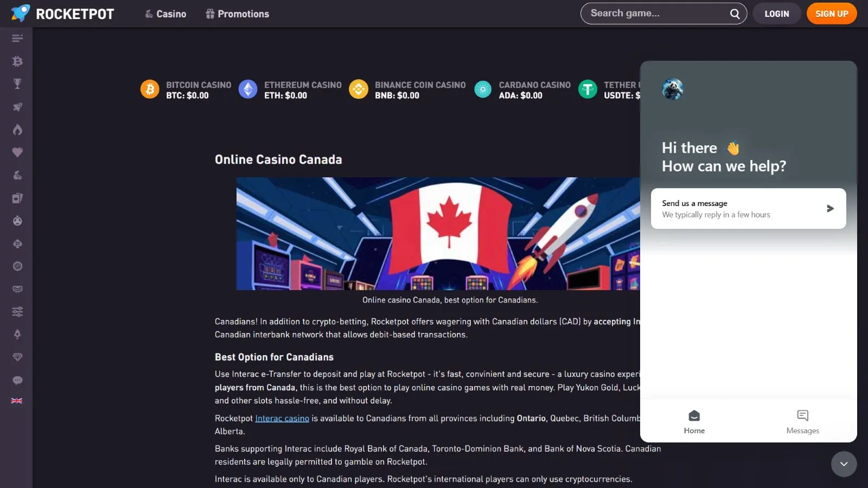This screenshot has height=488, width=868.
Task: Open favorites heart icon in sidebar
Action: [x=17, y=152]
